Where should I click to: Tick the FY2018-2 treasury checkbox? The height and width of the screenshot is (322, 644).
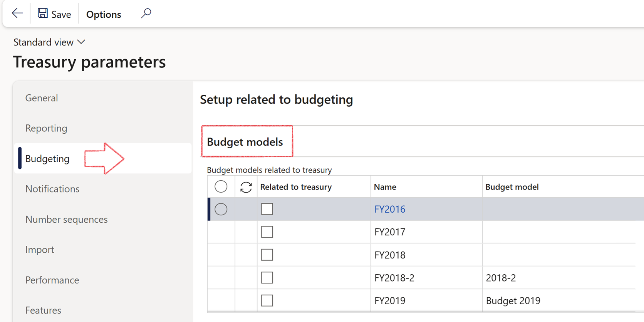(267, 278)
